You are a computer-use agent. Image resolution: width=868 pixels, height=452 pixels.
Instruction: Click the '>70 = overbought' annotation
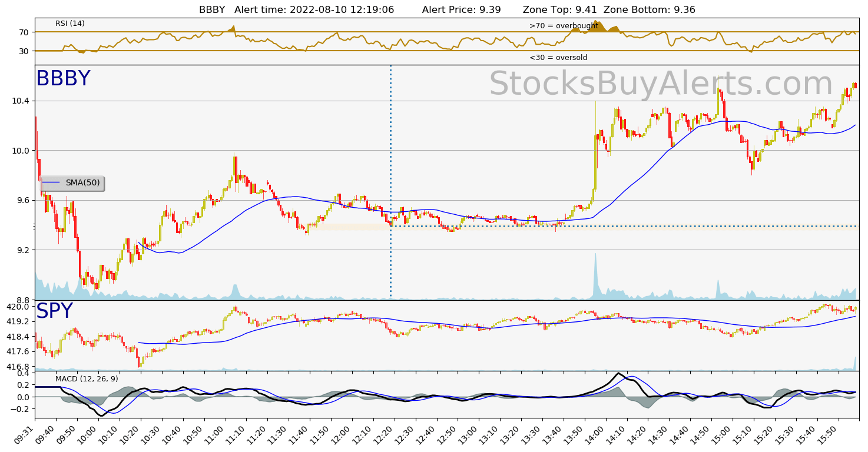[564, 26]
